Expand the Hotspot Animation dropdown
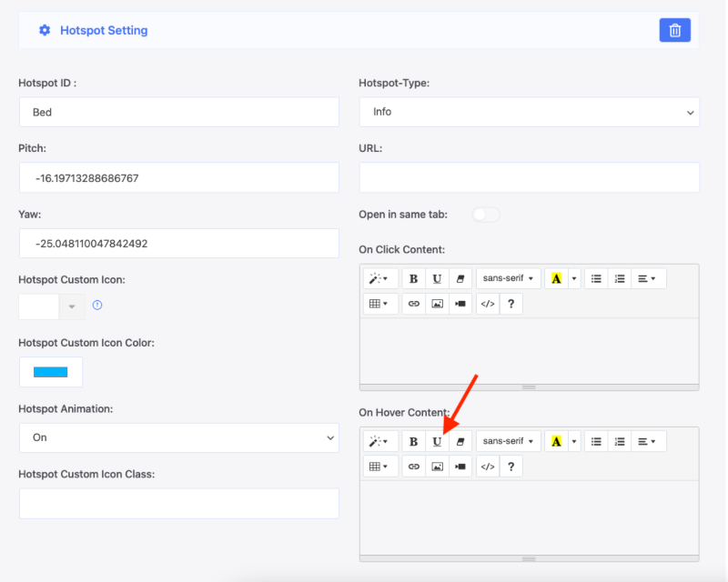The height and width of the screenshot is (582, 728). tap(178, 437)
